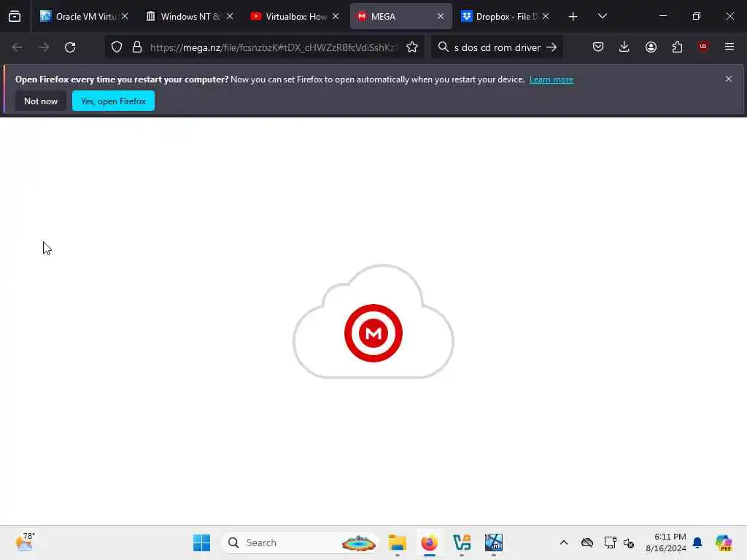Close the Windows NT tab
The image size is (747, 560).
pyautogui.click(x=230, y=16)
